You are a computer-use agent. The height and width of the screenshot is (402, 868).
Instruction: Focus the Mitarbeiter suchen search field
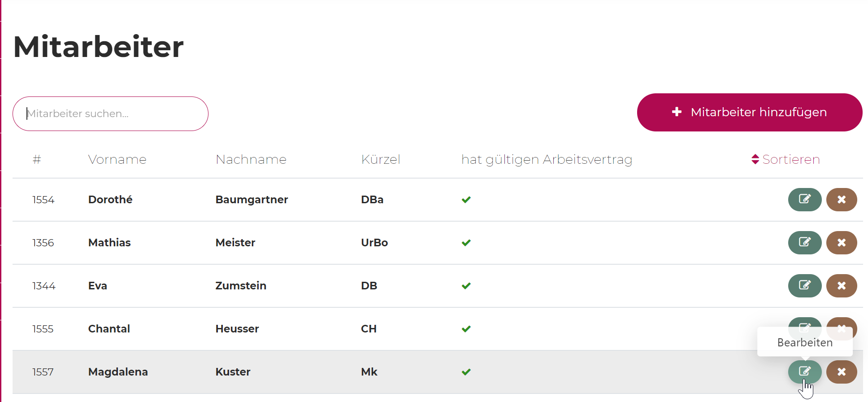[x=110, y=114]
